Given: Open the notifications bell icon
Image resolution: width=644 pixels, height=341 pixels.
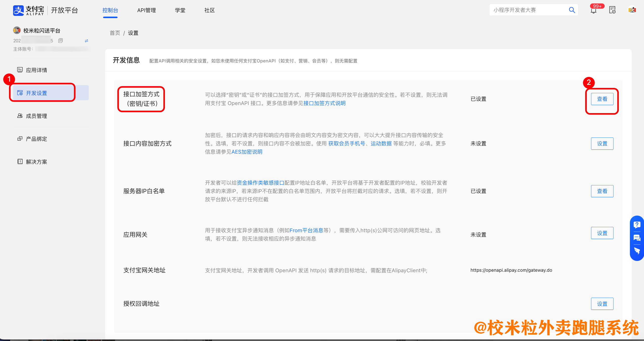Looking at the screenshot, I should (593, 11).
